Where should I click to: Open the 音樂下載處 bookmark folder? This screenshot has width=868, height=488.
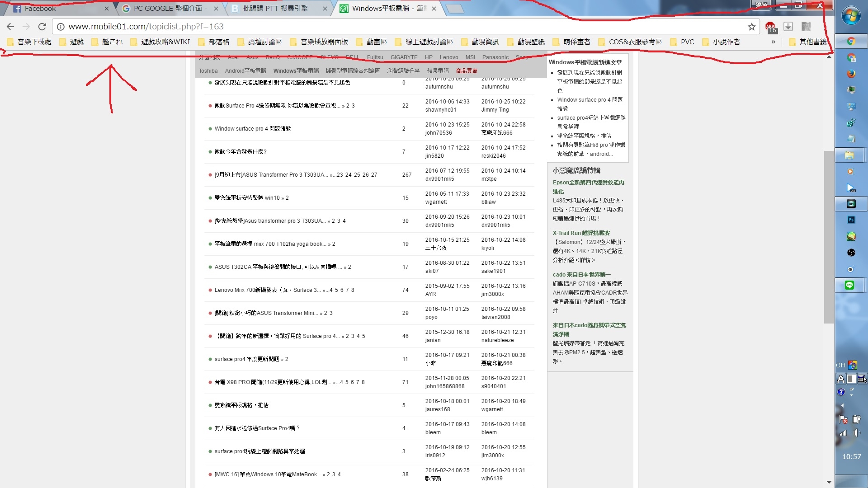click(x=29, y=42)
